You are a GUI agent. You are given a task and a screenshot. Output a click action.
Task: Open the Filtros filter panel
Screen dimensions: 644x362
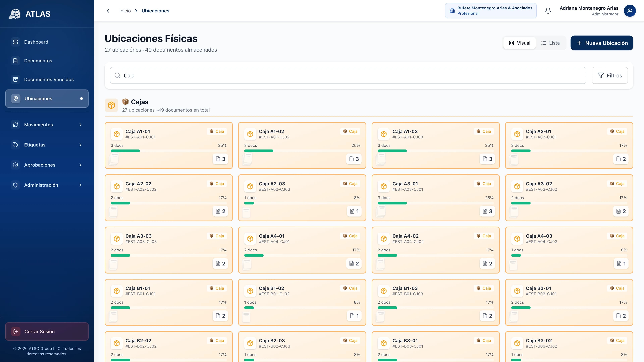(609, 75)
